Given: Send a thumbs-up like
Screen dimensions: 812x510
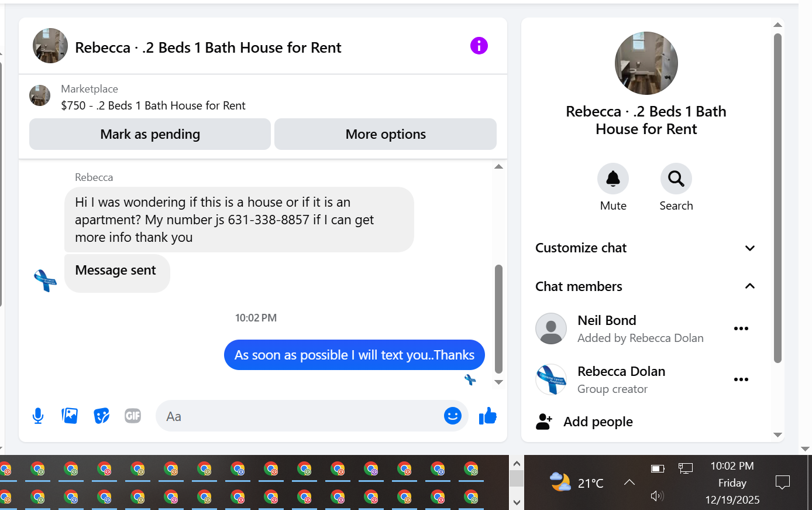Looking at the screenshot, I should [x=487, y=416].
